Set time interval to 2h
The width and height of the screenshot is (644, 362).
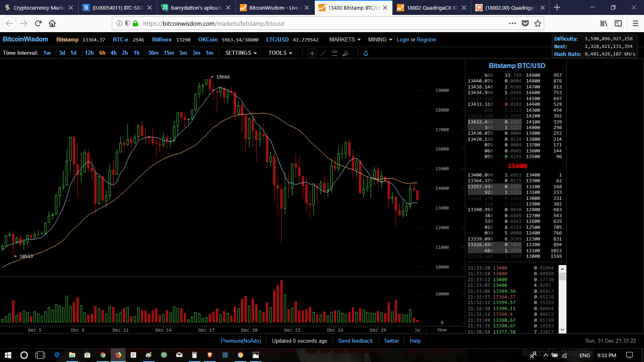tap(125, 53)
